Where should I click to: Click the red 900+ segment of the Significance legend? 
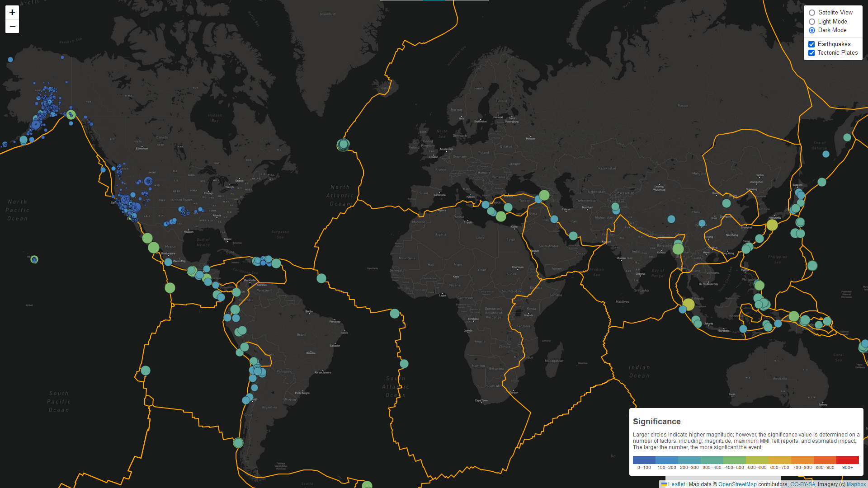point(847,460)
